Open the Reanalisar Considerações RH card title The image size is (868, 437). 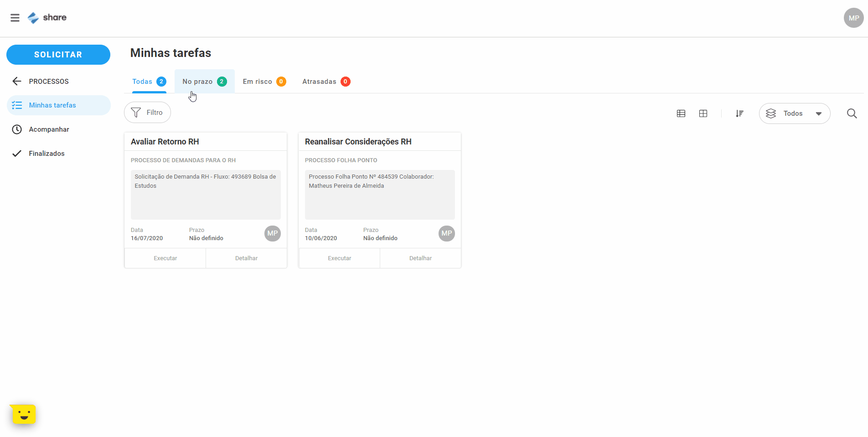358,142
